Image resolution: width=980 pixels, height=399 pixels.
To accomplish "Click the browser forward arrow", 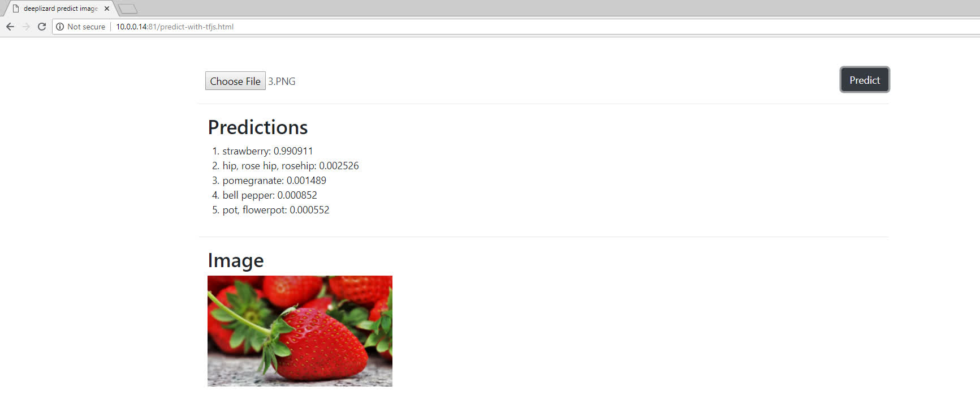I will pos(26,27).
